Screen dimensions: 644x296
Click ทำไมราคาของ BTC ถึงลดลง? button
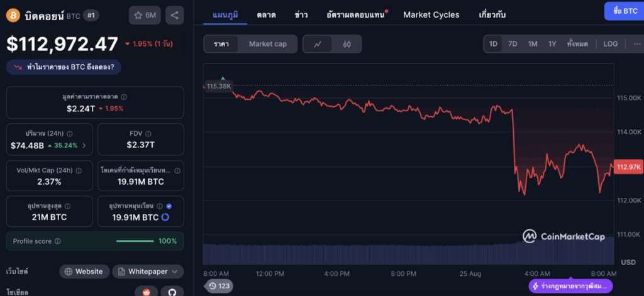[x=64, y=67]
